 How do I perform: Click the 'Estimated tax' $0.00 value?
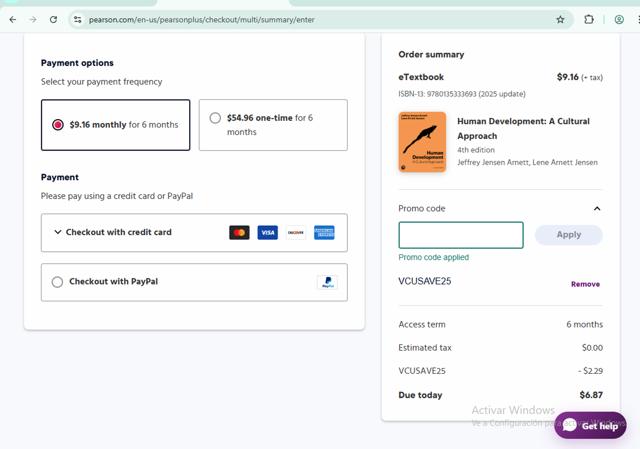(592, 348)
